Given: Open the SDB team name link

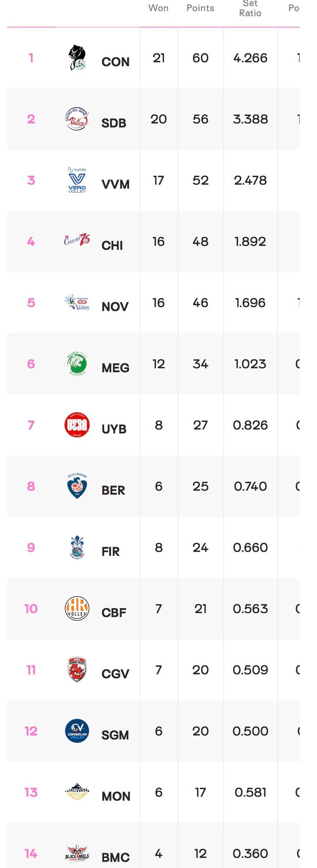Looking at the screenshot, I should pyautogui.click(x=114, y=123).
